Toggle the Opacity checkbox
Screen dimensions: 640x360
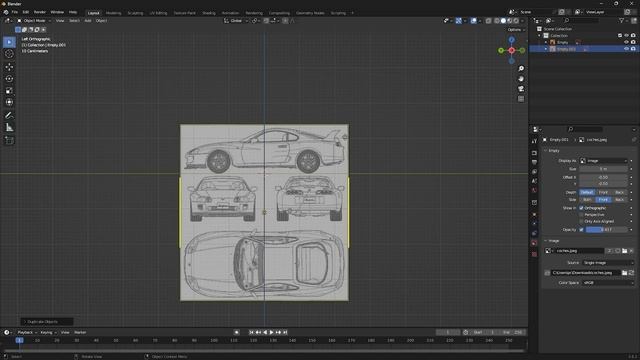tap(581, 230)
